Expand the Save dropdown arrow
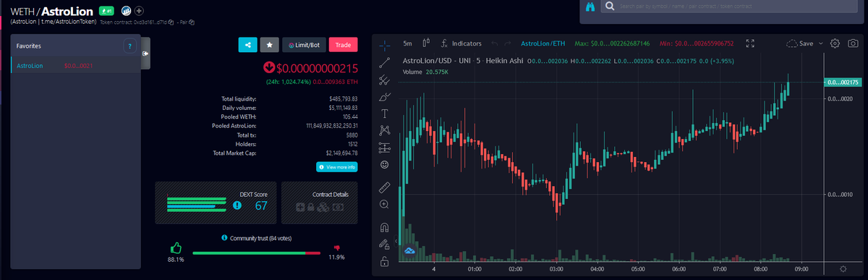Viewport: 868px width, 280px height. [822, 43]
